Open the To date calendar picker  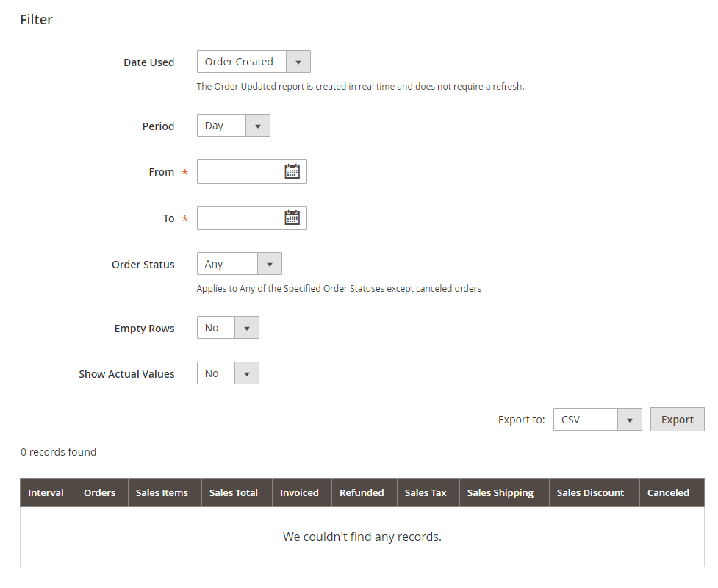(x=292, y=218)
